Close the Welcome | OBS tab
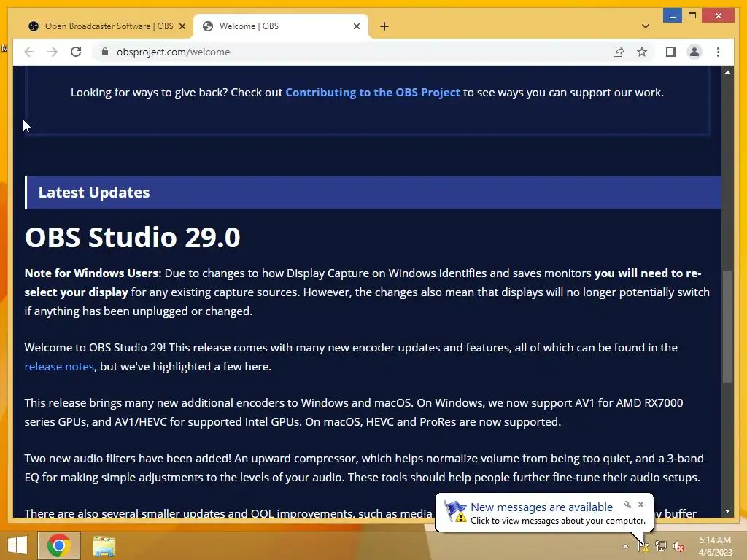Viewport: 747px width, 560px height. tap(356, 26)
